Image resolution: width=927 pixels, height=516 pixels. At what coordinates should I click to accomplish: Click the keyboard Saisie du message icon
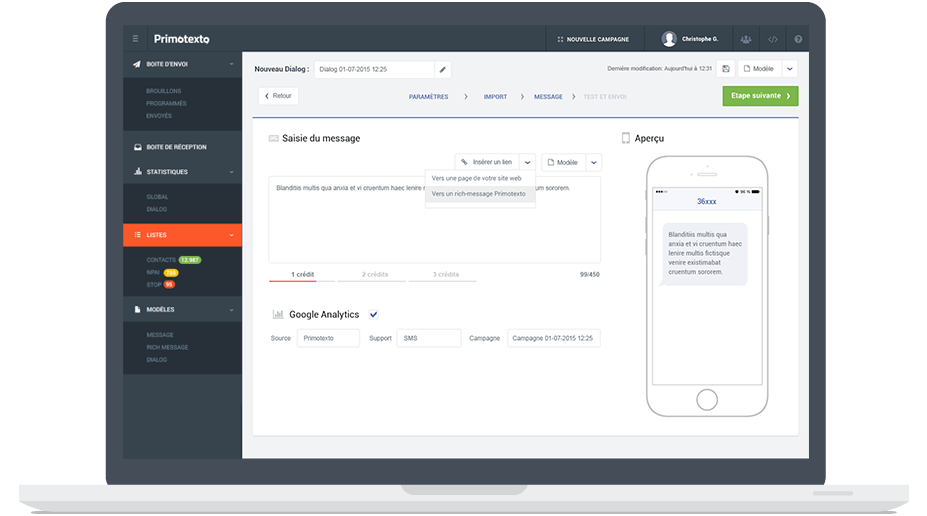tap(274, 138)
